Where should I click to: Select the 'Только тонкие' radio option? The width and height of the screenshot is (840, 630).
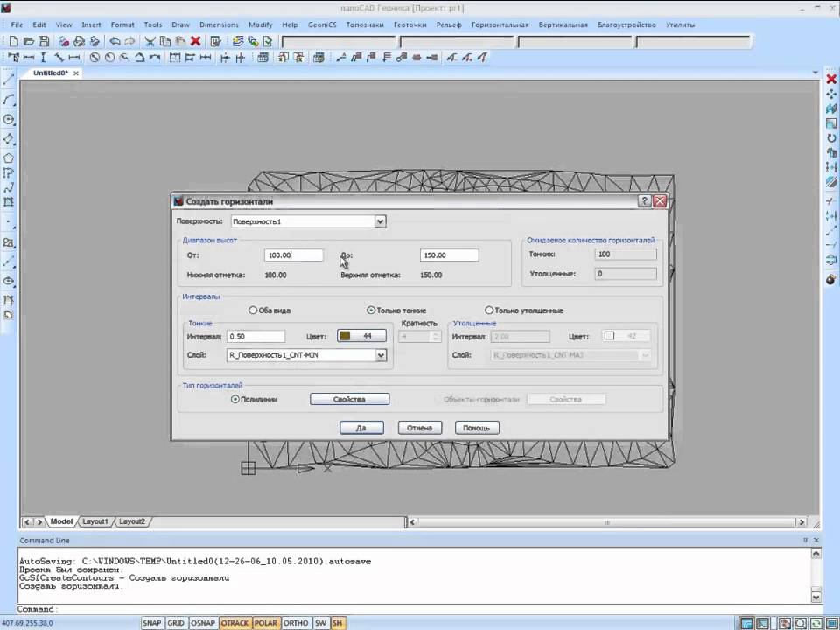coord(371,310)
